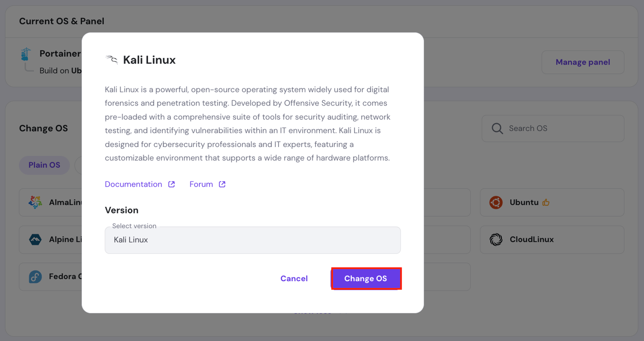The height and width of the screenshot is (341, 644).
Task: Click the external link icon beside Forum
Action: click(222, 184)
